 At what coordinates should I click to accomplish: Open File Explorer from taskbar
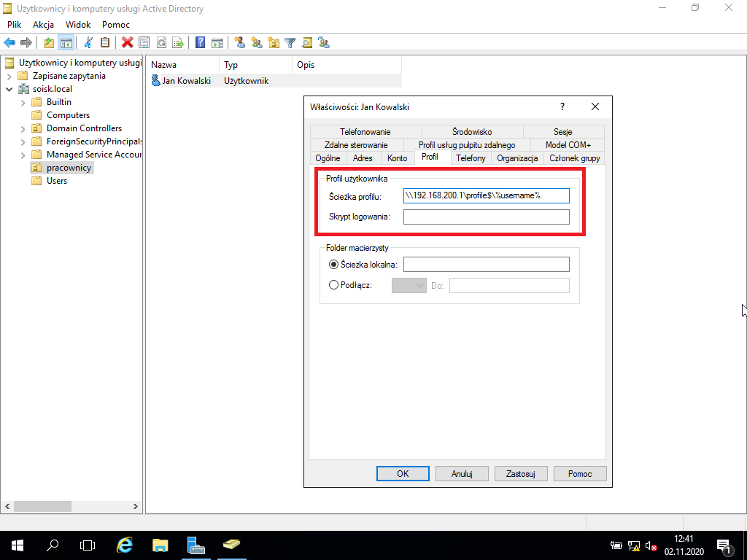tap(160, 545)
